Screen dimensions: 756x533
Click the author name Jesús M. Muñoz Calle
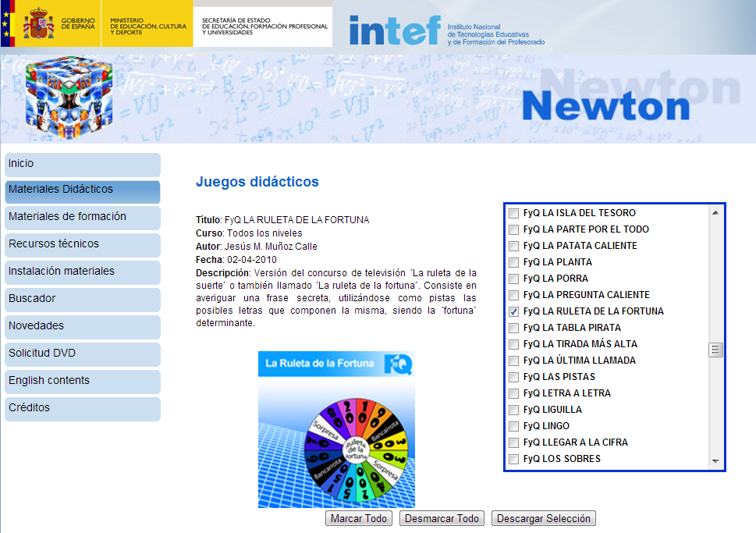(x=271, y=247)
